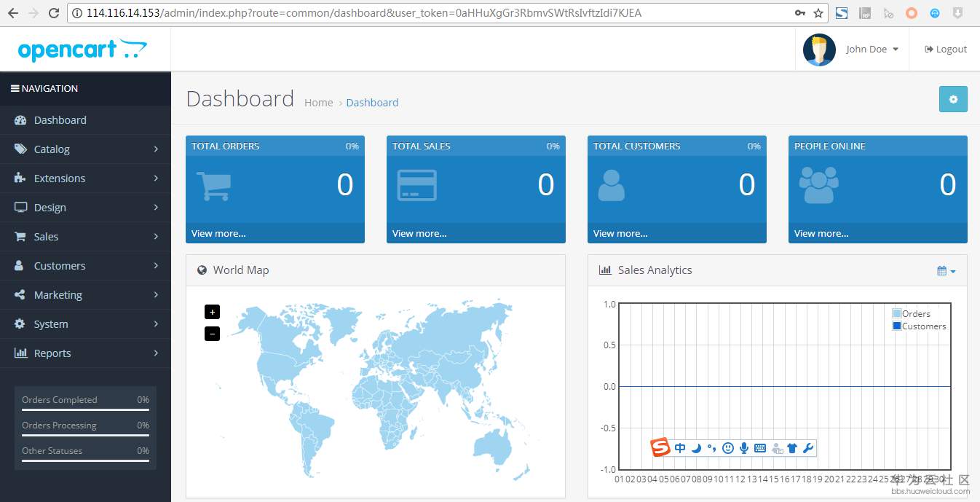Image resolution: width=980 pixels, height=502 pixels.
Task: Click the Marketing share icon
Action: tap(20, 294)
